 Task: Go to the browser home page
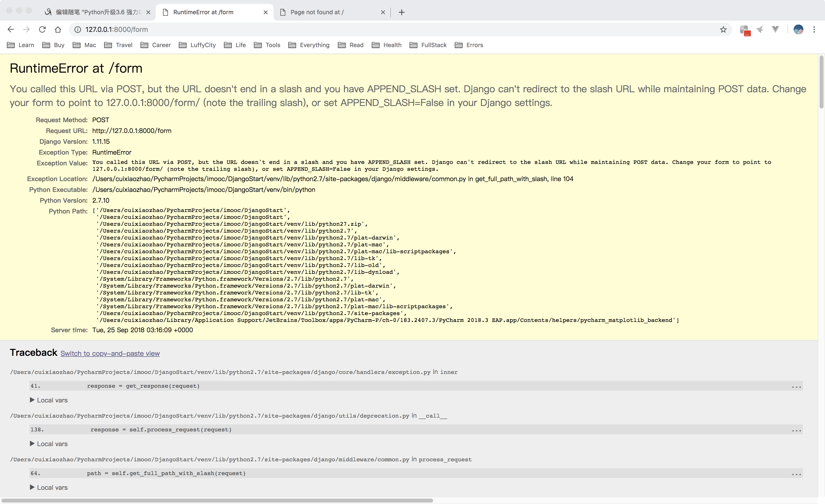(x=58, y=29)
